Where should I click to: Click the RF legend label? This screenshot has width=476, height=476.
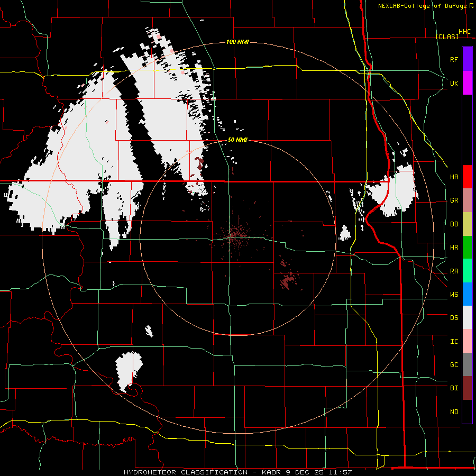[454, 59]
